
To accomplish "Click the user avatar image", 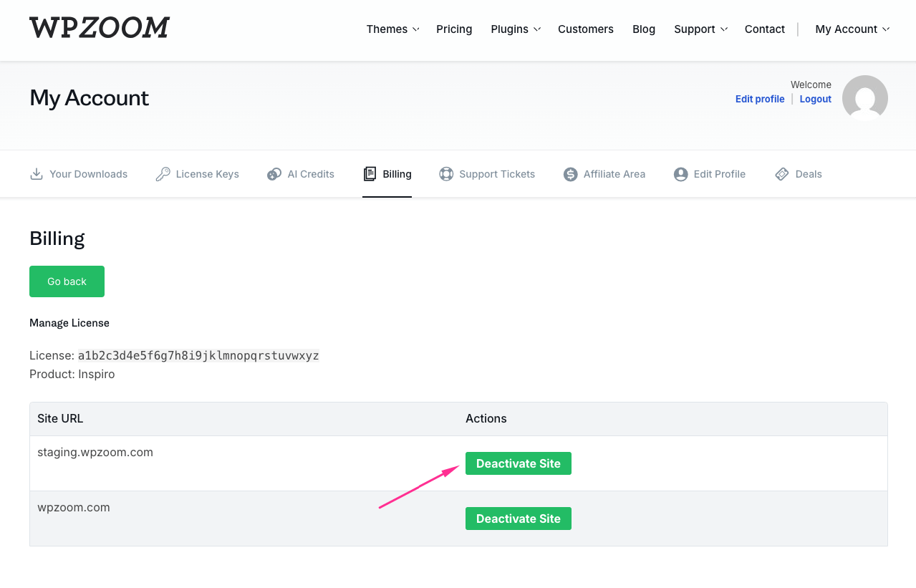I will 864,97.
